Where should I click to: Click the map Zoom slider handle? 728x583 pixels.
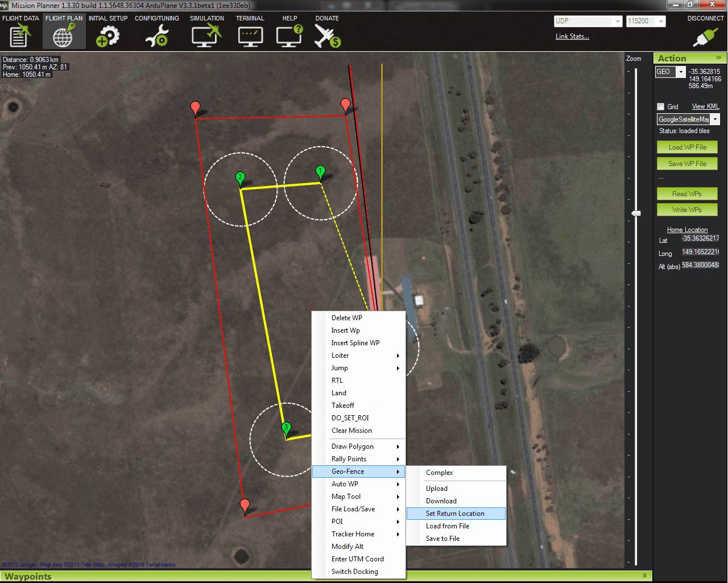pyautogui.click(x=636, y=213)
